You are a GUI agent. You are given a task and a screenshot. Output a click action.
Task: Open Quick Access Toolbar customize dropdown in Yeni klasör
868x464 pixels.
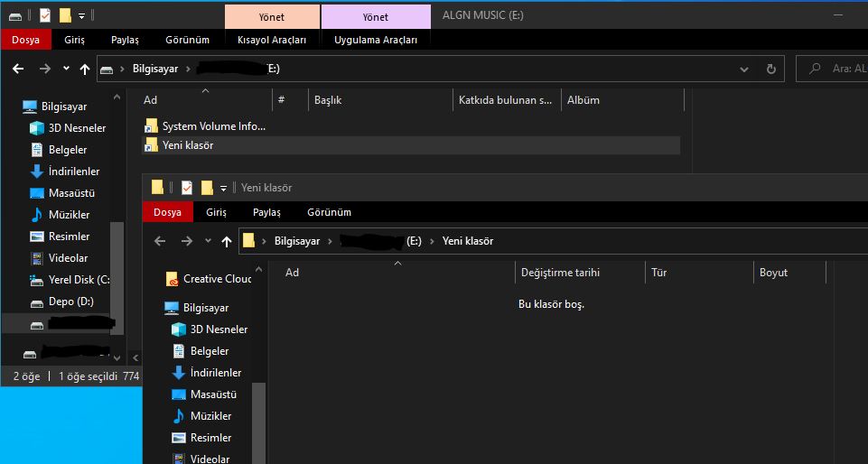pos(223,188)
